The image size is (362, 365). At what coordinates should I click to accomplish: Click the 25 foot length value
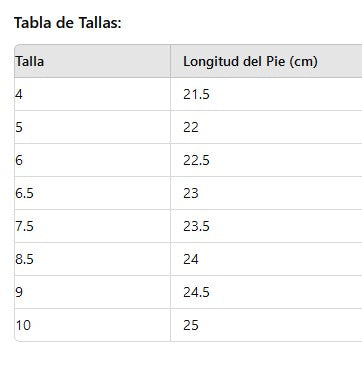tap(191, 325)
